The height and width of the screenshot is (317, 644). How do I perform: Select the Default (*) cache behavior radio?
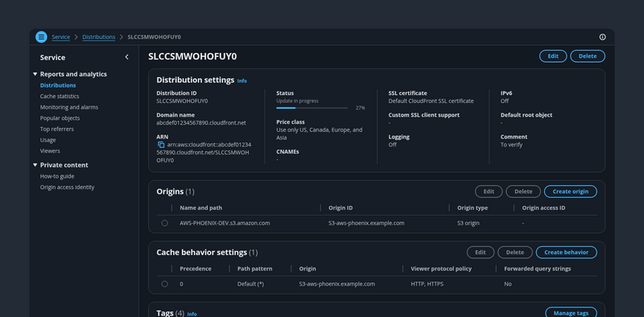coord(165,284)
